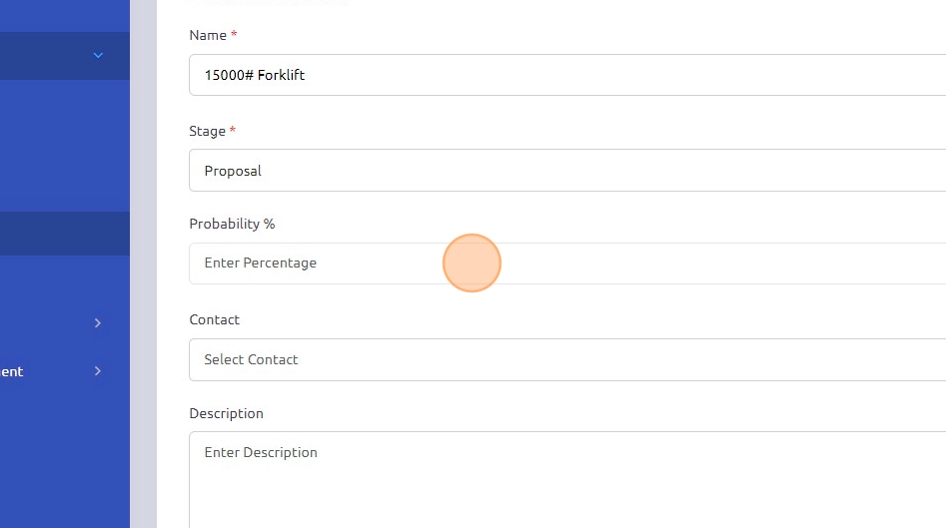Click the 'Description' field label

[x=226, y=414]
